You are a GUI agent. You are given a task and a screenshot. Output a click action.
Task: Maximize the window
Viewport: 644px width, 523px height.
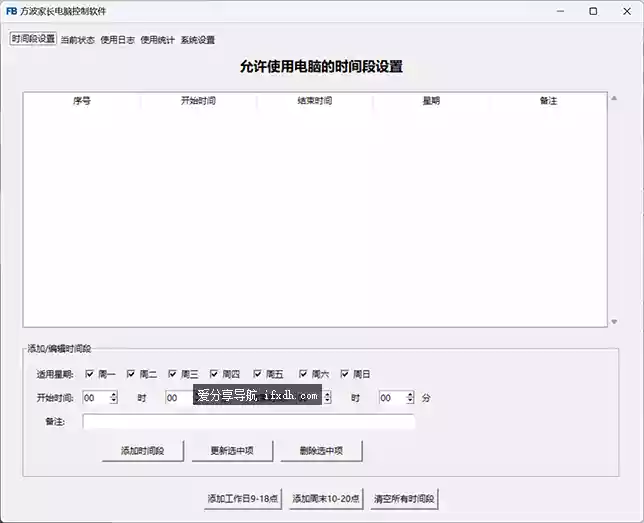coord(593,11)
